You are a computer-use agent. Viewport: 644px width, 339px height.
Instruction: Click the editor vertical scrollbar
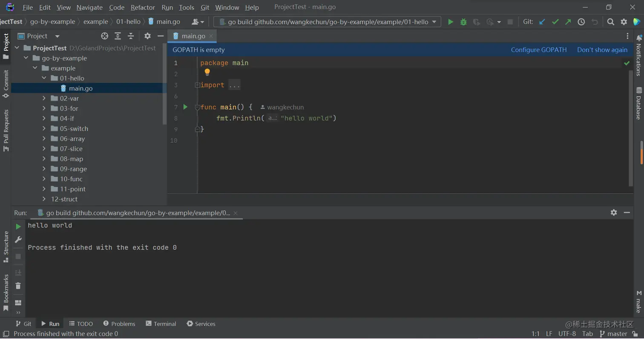pos(631,128)
